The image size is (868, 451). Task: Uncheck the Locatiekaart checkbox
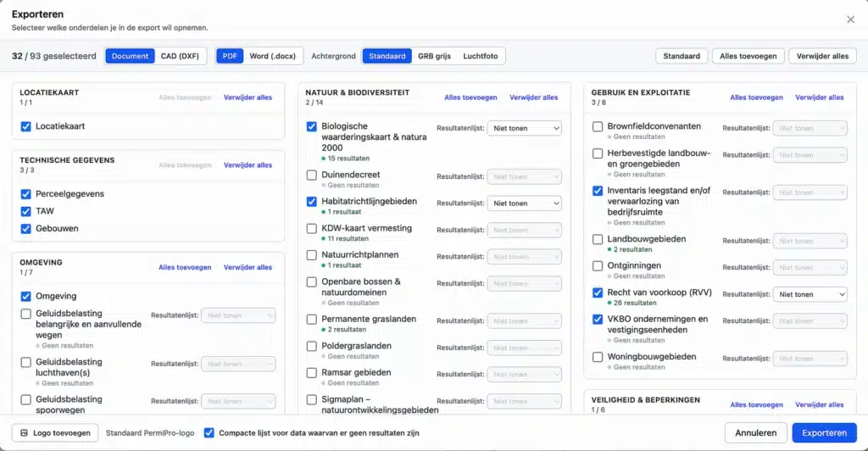26,126
